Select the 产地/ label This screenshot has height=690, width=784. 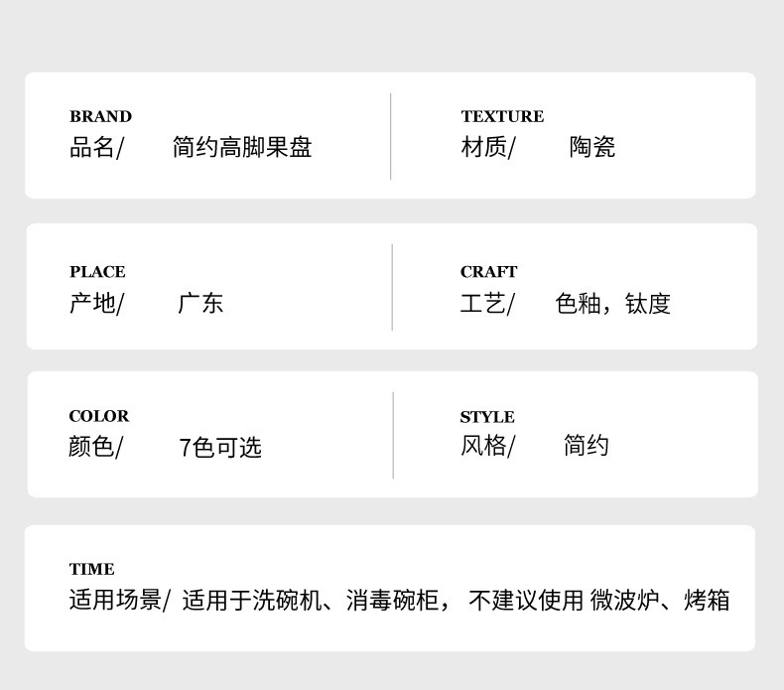[x=96, y=303]
